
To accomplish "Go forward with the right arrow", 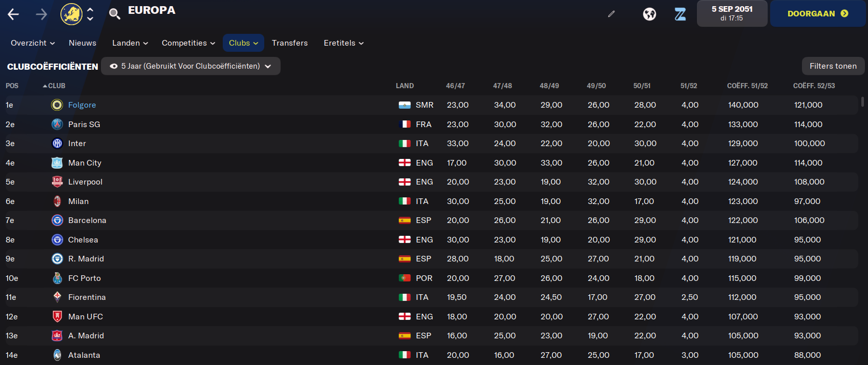I will (x=41, y=14).
